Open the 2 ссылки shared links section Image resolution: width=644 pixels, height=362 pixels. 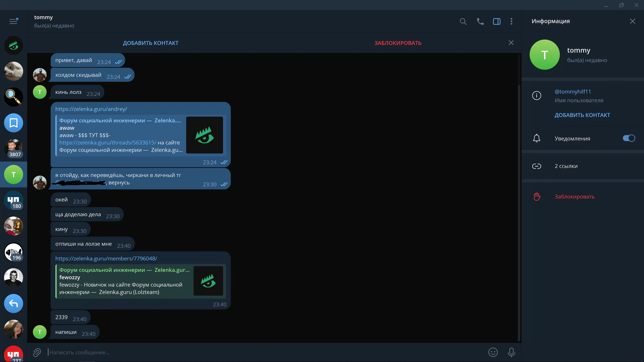click(566, 166)
